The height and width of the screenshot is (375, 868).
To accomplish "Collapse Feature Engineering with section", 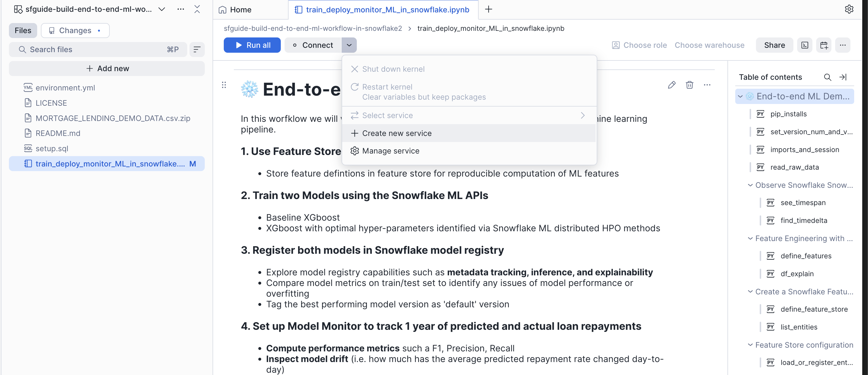I will pos(750,238).
